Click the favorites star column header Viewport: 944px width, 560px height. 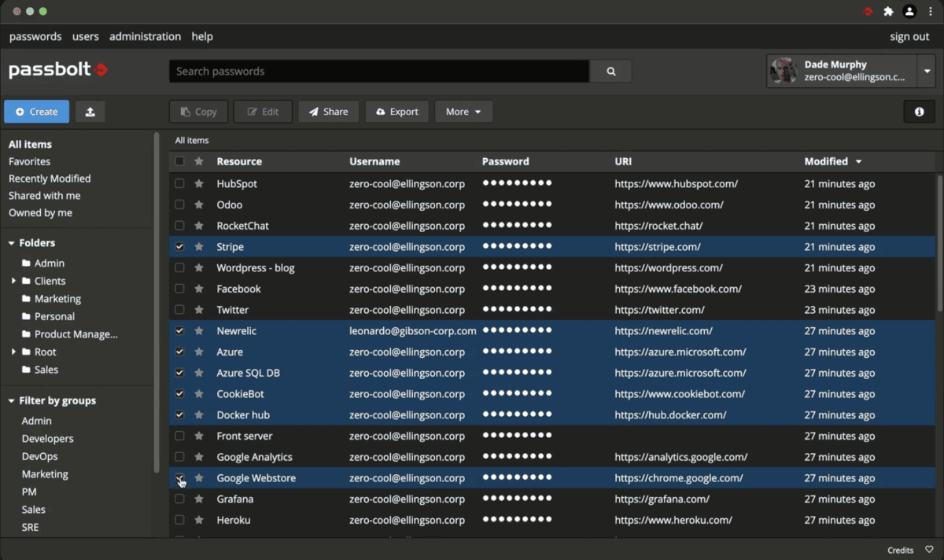pos(199,161)
